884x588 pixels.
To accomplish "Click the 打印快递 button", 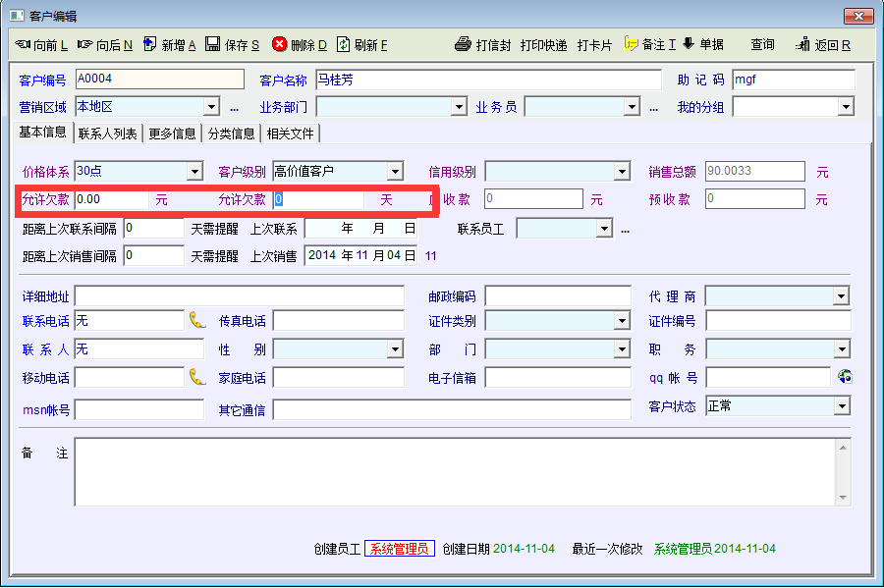I will [543, 45].
